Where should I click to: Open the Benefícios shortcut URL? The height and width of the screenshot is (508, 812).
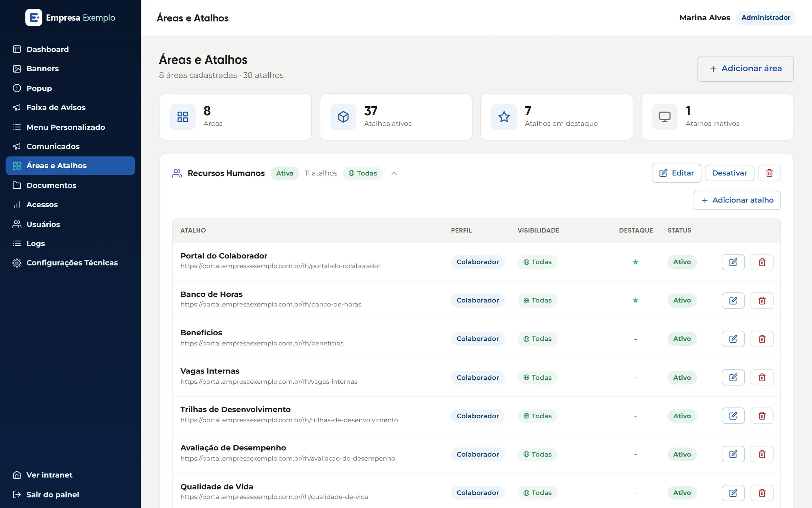pos(262,343)
